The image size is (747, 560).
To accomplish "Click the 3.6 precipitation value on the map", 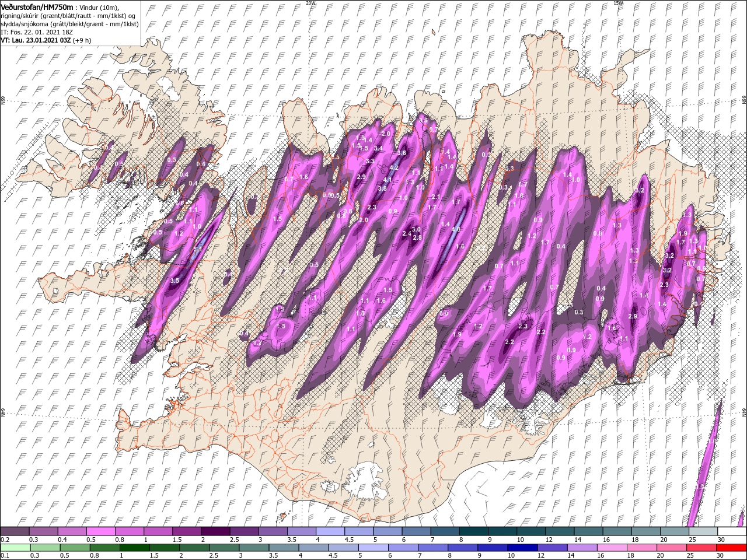I will tap(402, 153).
